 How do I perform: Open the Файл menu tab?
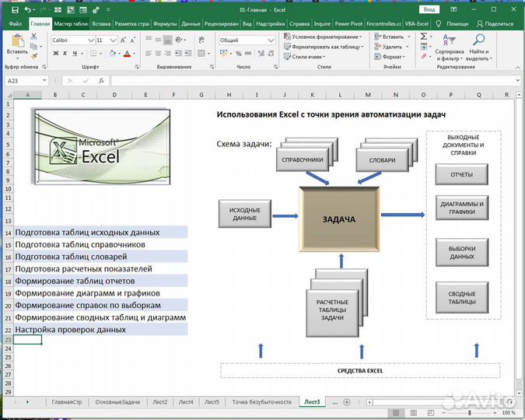15,24
